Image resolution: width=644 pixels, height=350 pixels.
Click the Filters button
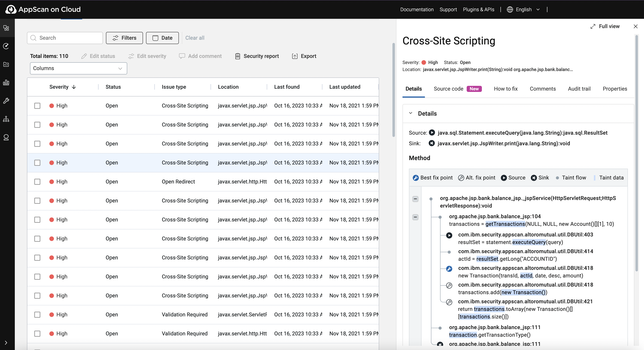pos(124,38)
